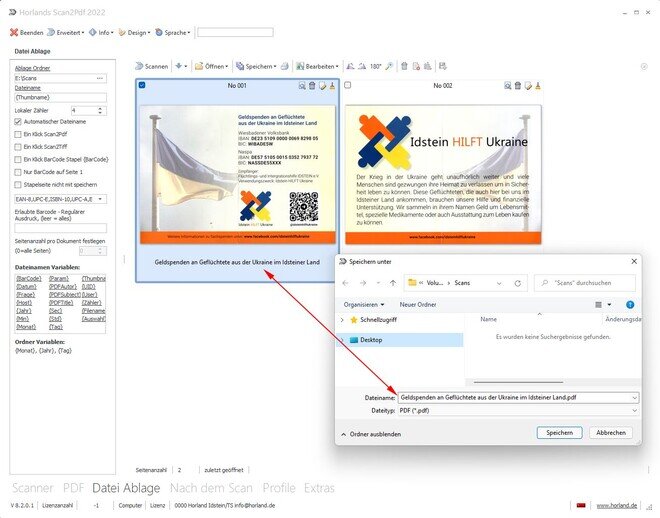Click Neuer Ordner in save dialog
The width and height of the screenshot is (660, 518).
pyautogui.click(x=418, y=304)
